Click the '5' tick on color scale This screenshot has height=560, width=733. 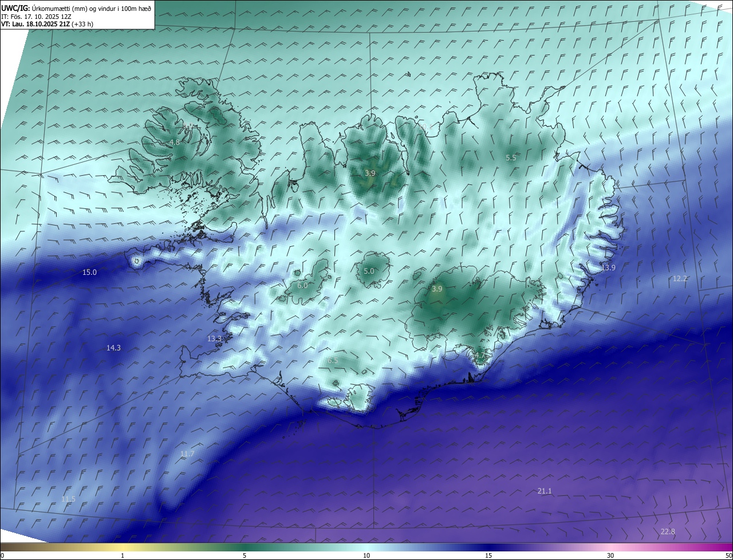point(245,556)
